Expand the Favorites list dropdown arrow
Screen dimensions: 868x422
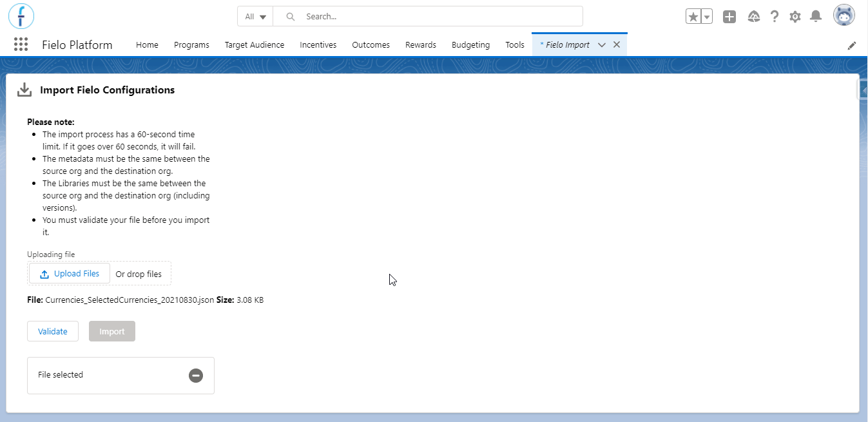coord(707,17)
